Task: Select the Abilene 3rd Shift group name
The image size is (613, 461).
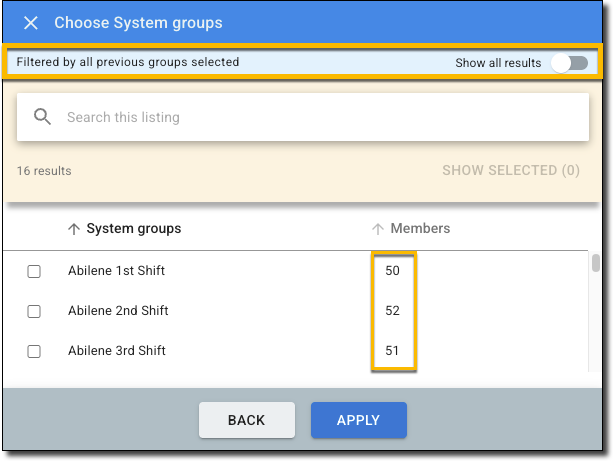Action: [x=116, y=351]
